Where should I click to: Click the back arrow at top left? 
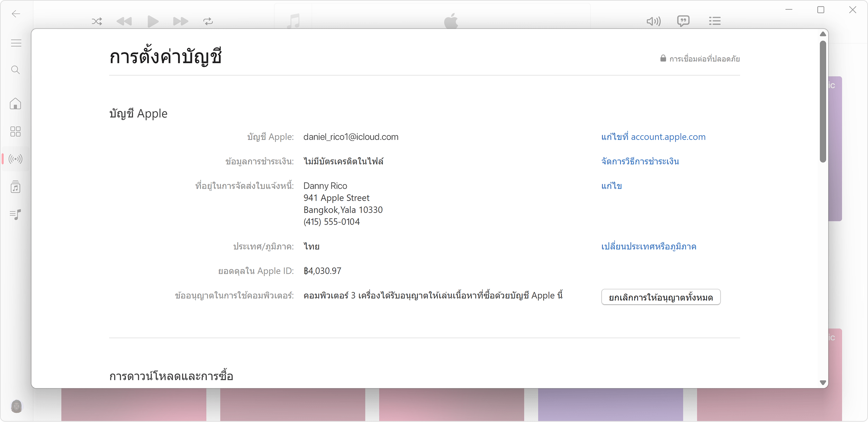(15, 14)
